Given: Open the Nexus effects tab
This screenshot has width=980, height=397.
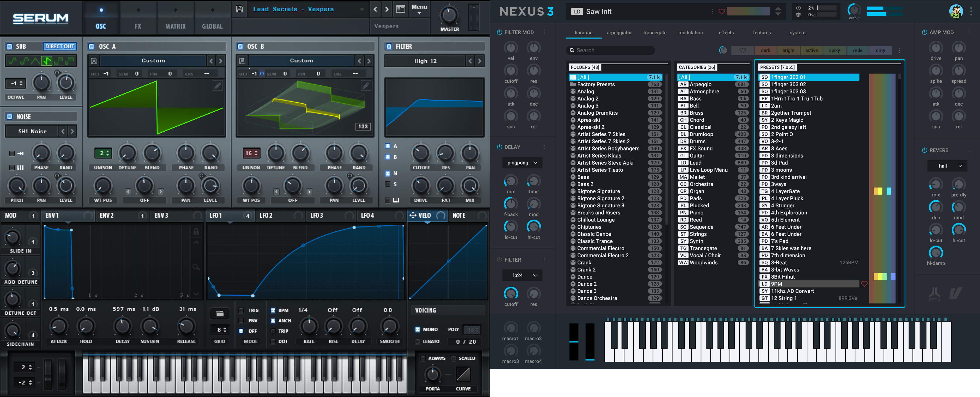Looking at the screenshot, I should [x=726, y=33].
